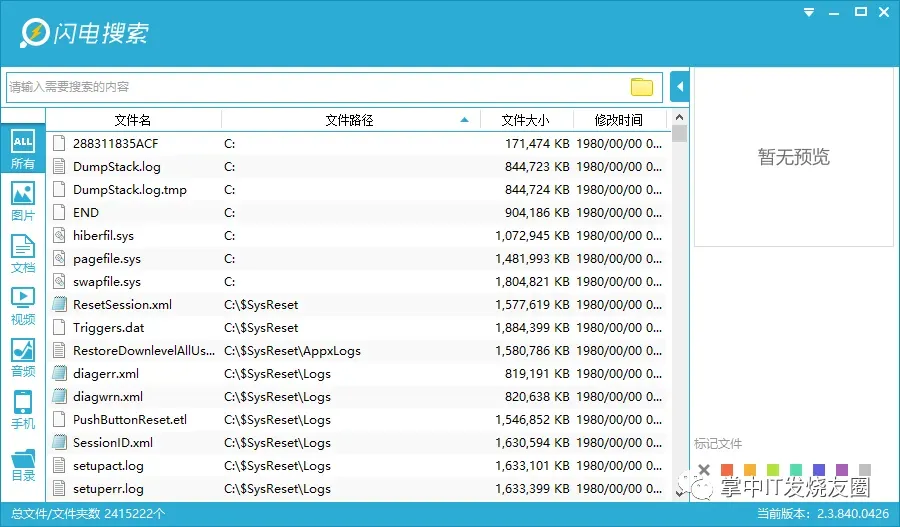Click the yellow folder icon in search box
This screenshot has width=900, height=527.
[642, 87]
